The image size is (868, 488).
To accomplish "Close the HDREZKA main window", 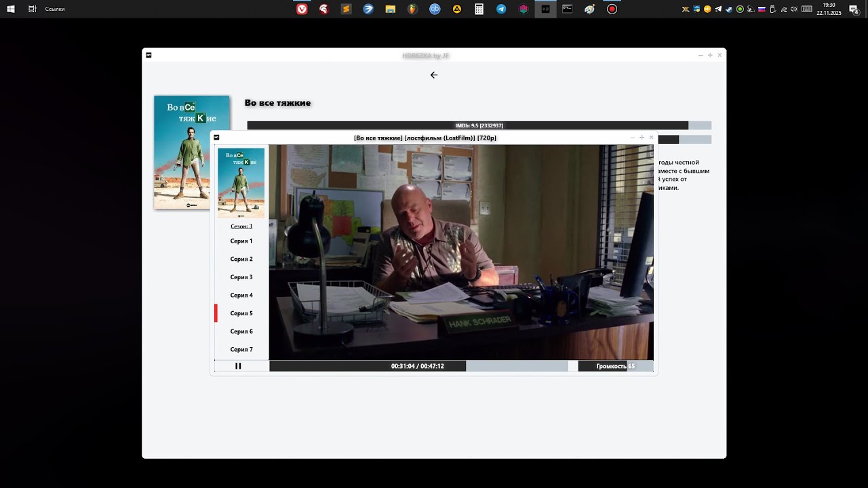I will [719, 55].
